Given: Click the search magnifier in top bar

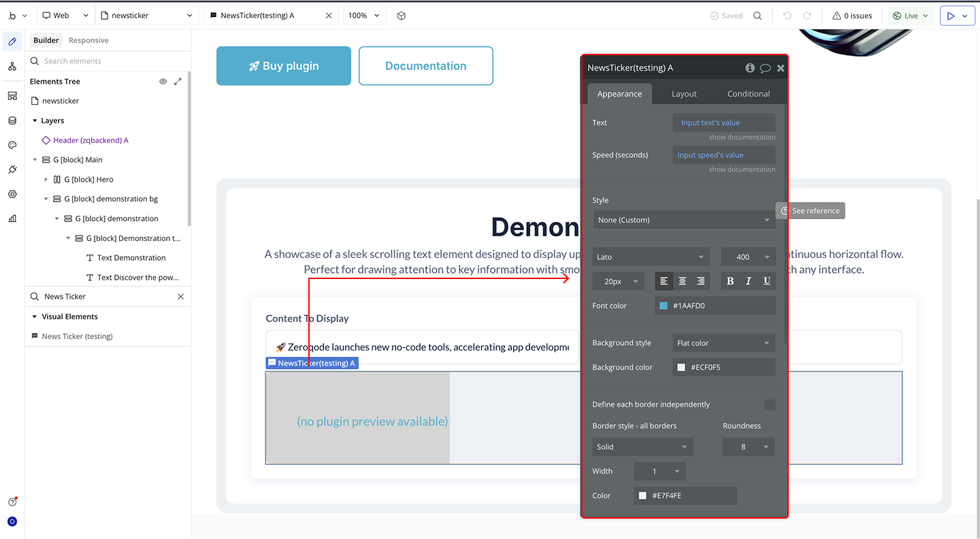Looking at the screenshot, I should 757,16.
